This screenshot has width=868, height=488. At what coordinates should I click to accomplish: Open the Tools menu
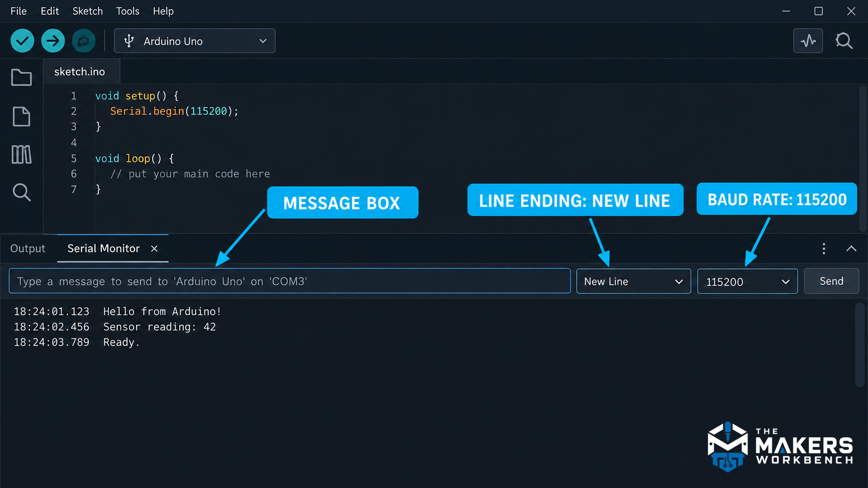(x=128, y=11)
